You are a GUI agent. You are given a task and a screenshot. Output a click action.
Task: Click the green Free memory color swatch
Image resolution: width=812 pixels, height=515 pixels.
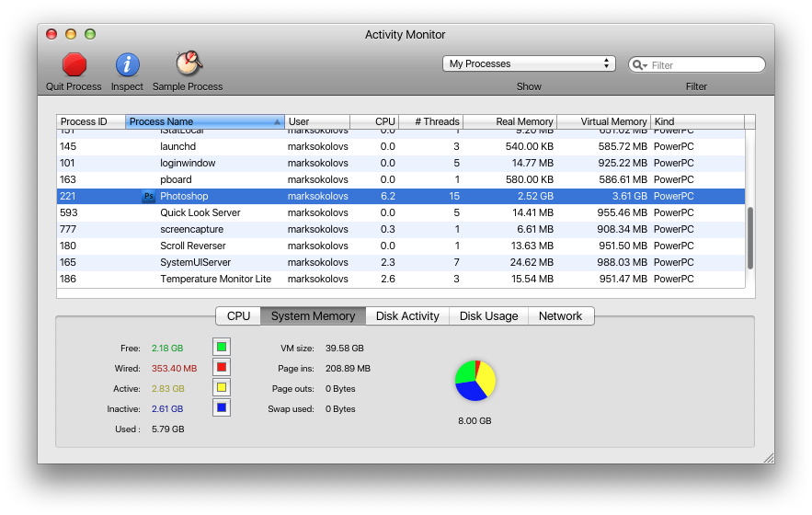tap(222, 347)
